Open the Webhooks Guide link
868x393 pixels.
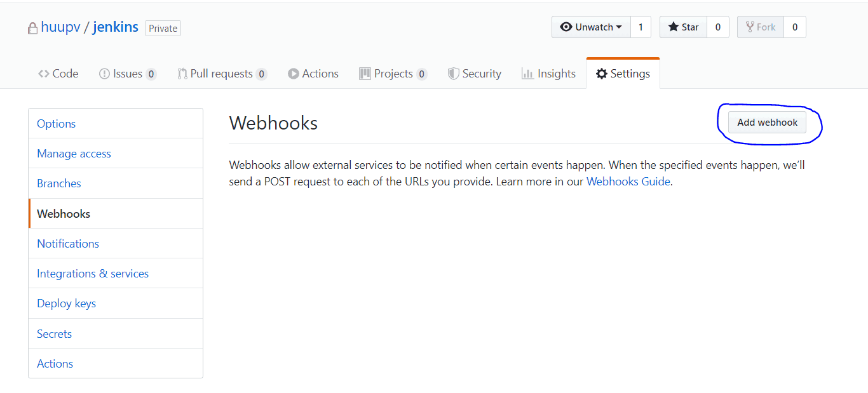628,181
